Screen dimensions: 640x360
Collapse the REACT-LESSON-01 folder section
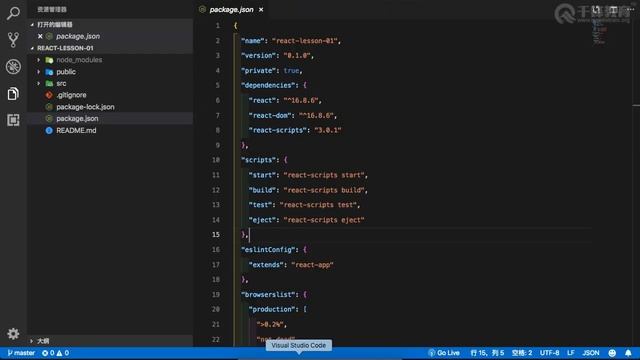click(x=32, y=48)
